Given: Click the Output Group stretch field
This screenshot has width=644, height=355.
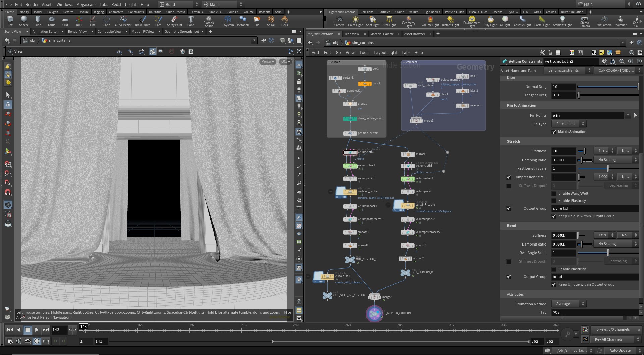Looking at the screenshot, I should coord(595,209).
